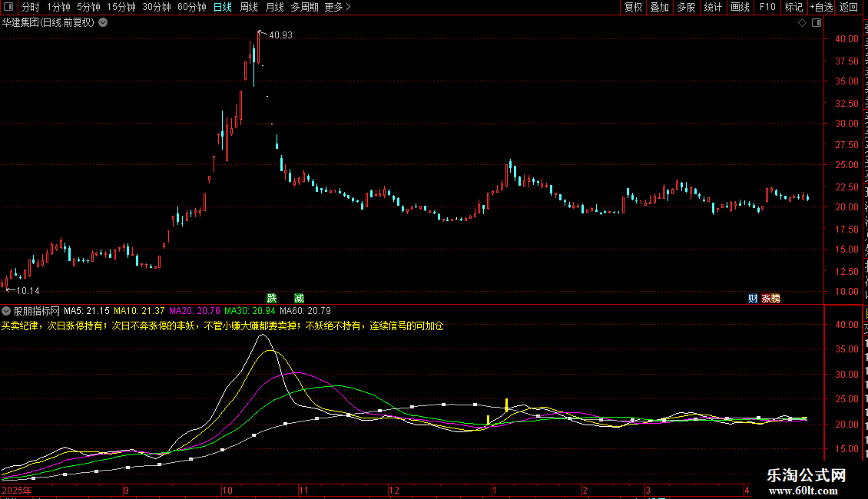Click the 华建集团(日线.前复权) chart title
Screen dimensions: 868x499
coord(48,23)
